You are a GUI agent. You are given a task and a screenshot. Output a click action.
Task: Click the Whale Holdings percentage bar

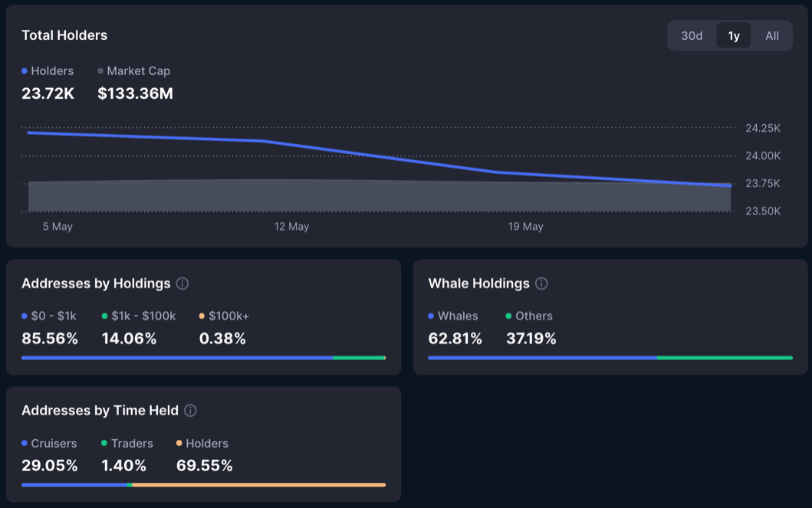click(x=610, y=357)
